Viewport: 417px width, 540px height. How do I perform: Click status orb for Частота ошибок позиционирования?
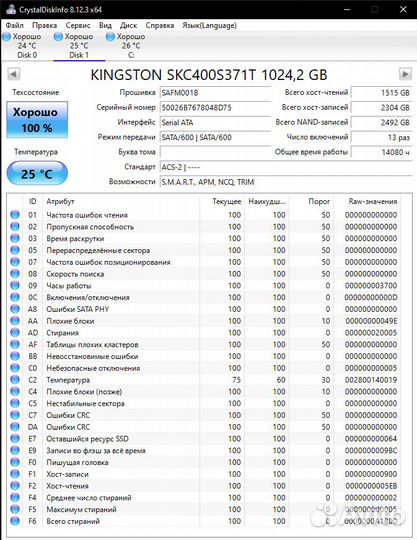tap(15, 262)
